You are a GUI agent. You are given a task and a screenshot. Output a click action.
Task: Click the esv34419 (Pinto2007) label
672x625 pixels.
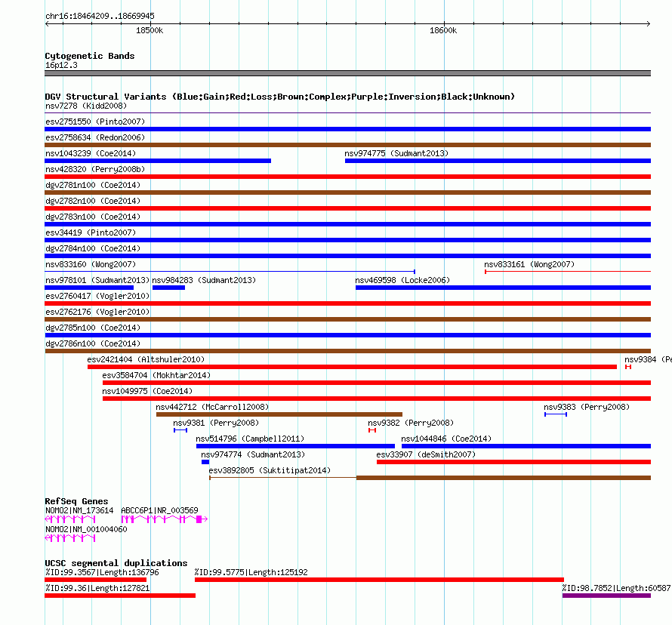91,232
